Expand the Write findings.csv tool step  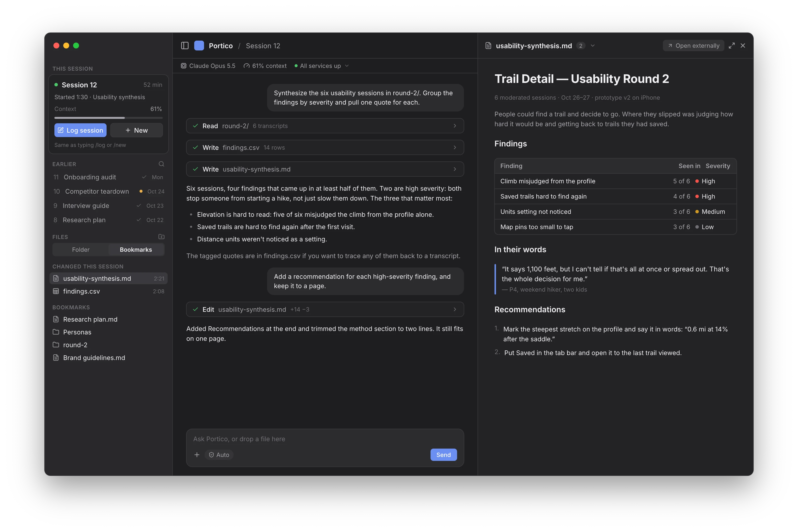[x=325, y=148]
